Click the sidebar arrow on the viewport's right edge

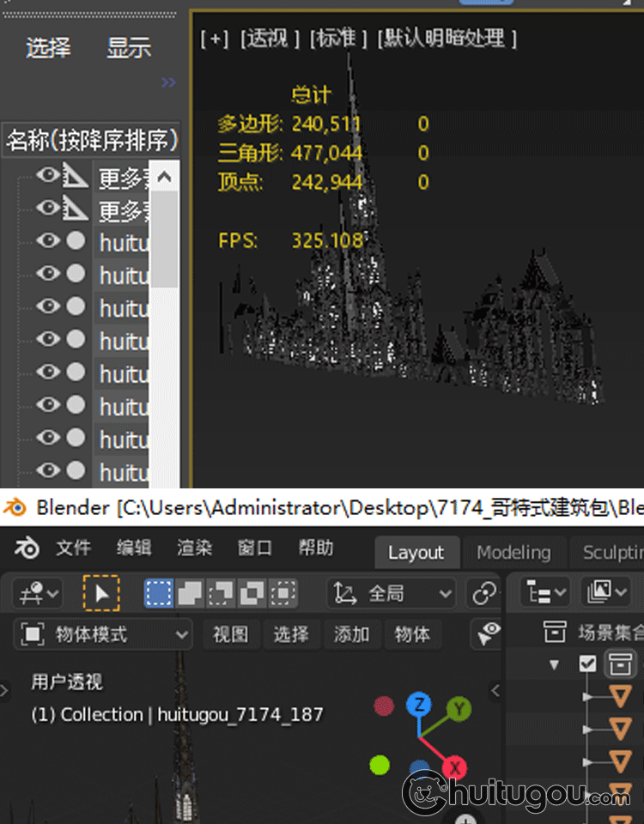[x=495, y=690]
